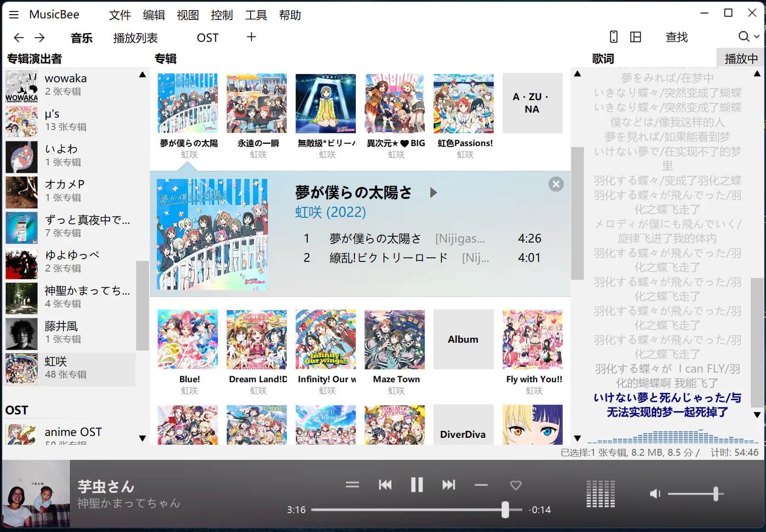Open search options dropdown chevron
Screen dimensions: 766x532
point(756,37)
